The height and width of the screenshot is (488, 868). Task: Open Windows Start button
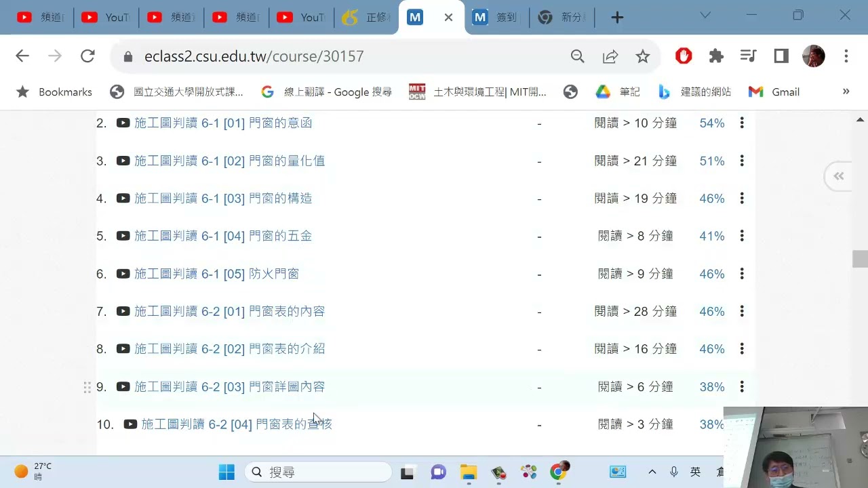point(226,472)
